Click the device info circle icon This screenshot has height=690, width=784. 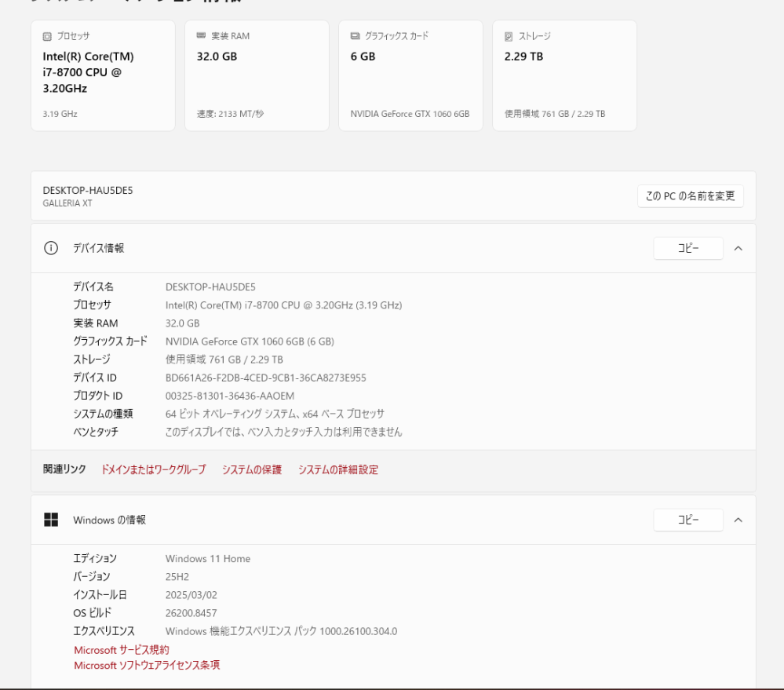click(x=51, y=248)
